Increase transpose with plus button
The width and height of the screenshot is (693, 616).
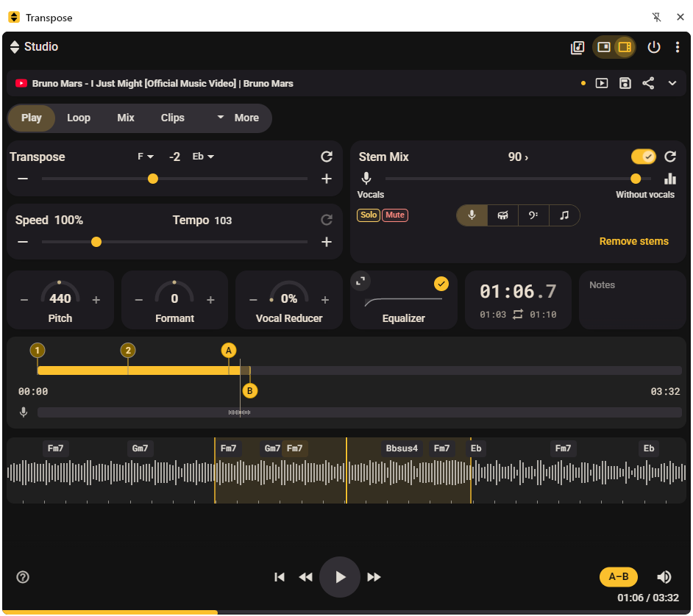(x=327, y=179)
